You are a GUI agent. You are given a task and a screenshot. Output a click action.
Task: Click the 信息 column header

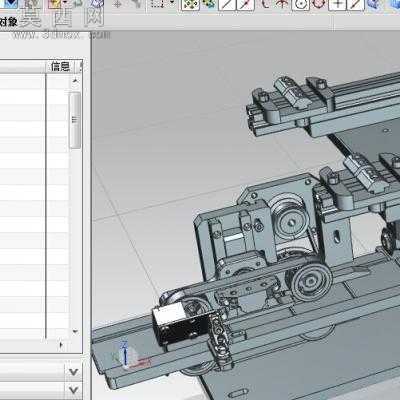pos(61,66)
